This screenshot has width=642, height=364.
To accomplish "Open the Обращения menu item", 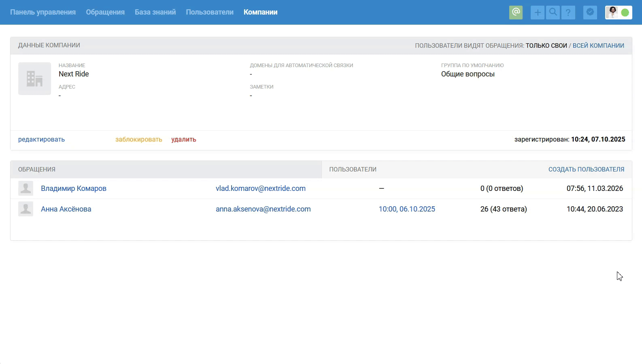I will 105,12.
